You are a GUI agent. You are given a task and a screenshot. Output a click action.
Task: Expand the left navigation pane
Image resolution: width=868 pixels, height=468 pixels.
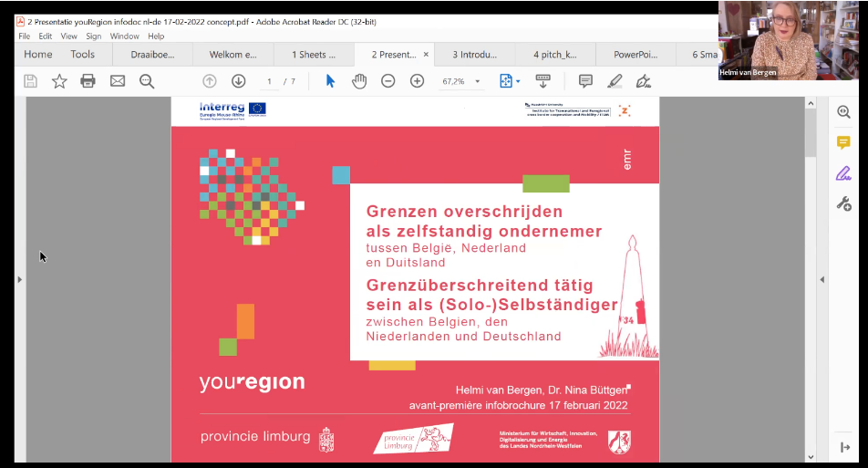point(20,280)
